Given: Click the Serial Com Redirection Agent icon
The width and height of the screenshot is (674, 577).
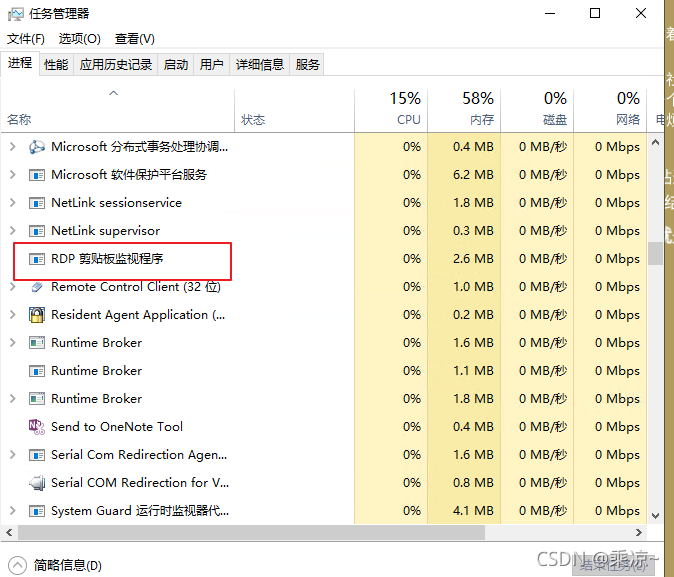Looking at the screenshot, I should [x=37, y=454].
